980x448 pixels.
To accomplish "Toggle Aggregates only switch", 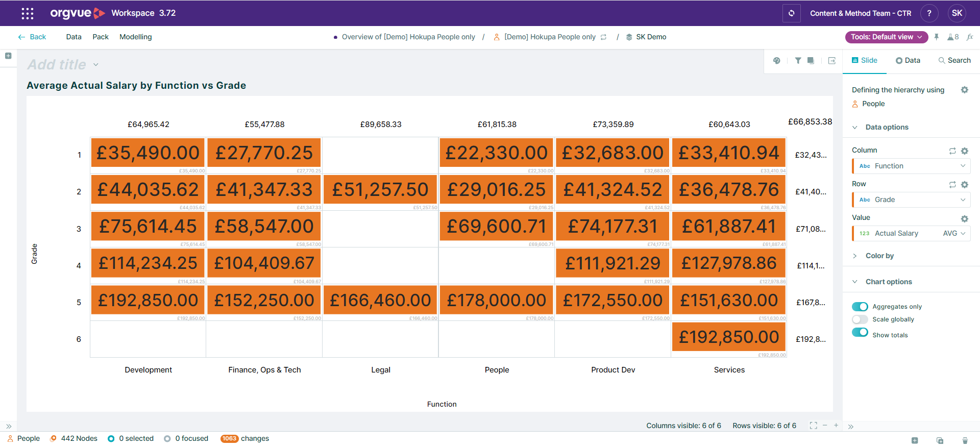I will click(x=860, y=306).
